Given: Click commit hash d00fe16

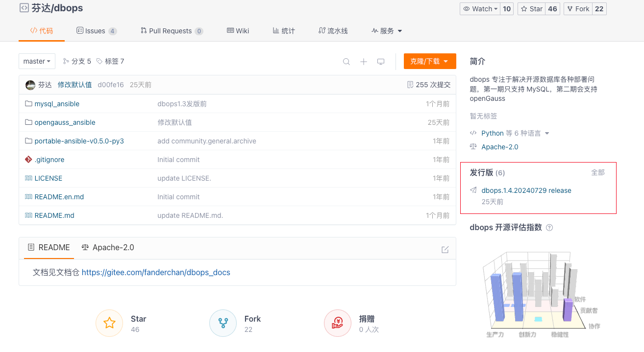Looking at the screenshot, I should [x=111, y=85].
